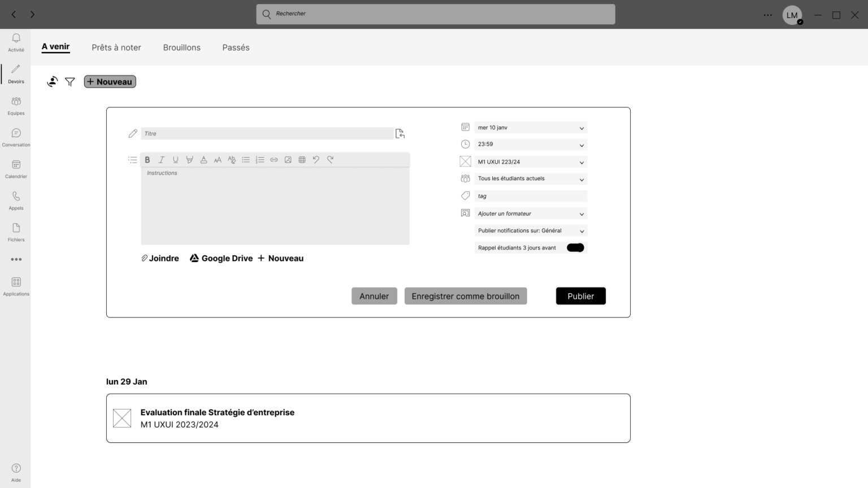Open the 23:59 due time dropdown
Viewport: 868px width, 488px height.
point(531,145)
